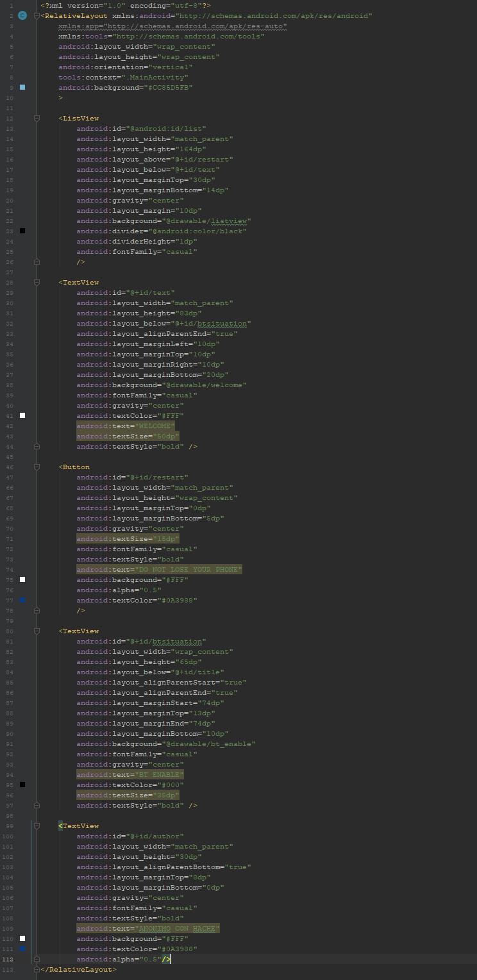Image resolution: width=477 pixels, height=980 pixels.
Task: Collapse the author TextView fold marker
Action: [37, 826]
